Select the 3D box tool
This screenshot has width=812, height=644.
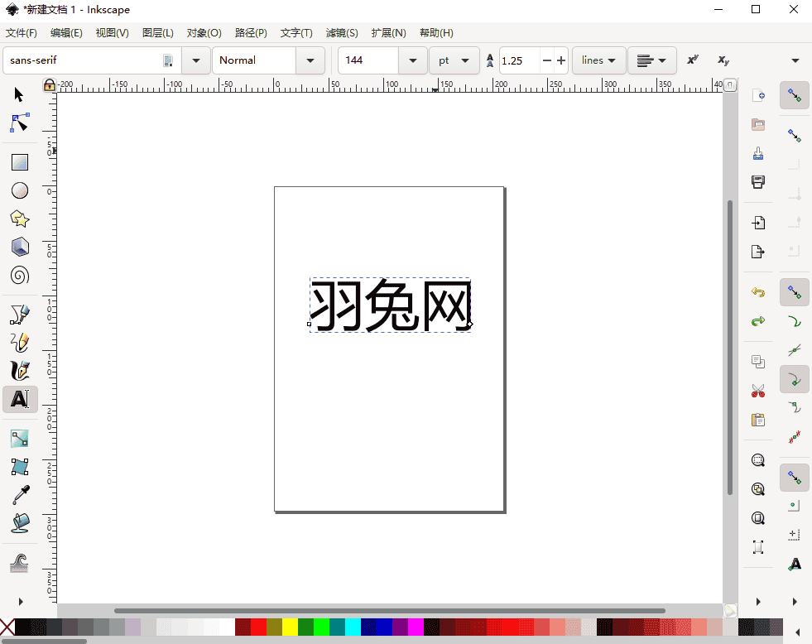pyautogui.click(x=20, y=247)
